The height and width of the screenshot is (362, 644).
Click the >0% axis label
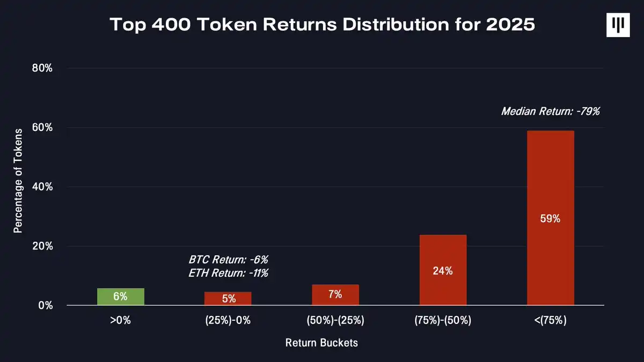pyautogui.click(x=121, y=321)
